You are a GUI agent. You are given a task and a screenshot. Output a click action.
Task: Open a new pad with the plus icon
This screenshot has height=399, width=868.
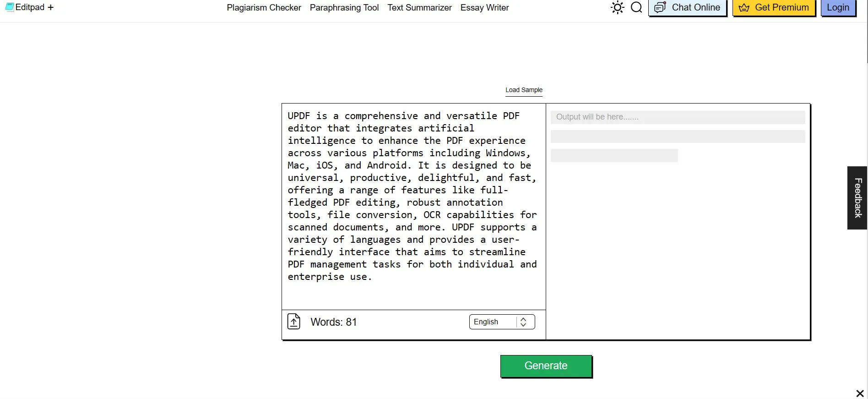[x=50, y=7]
